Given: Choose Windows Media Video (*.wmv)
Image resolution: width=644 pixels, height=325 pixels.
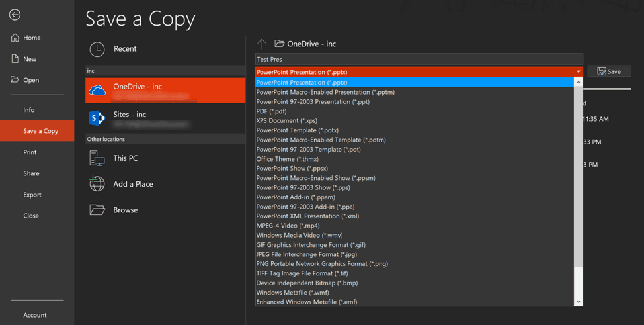Looking at the screenshot, I should [415, 236].
